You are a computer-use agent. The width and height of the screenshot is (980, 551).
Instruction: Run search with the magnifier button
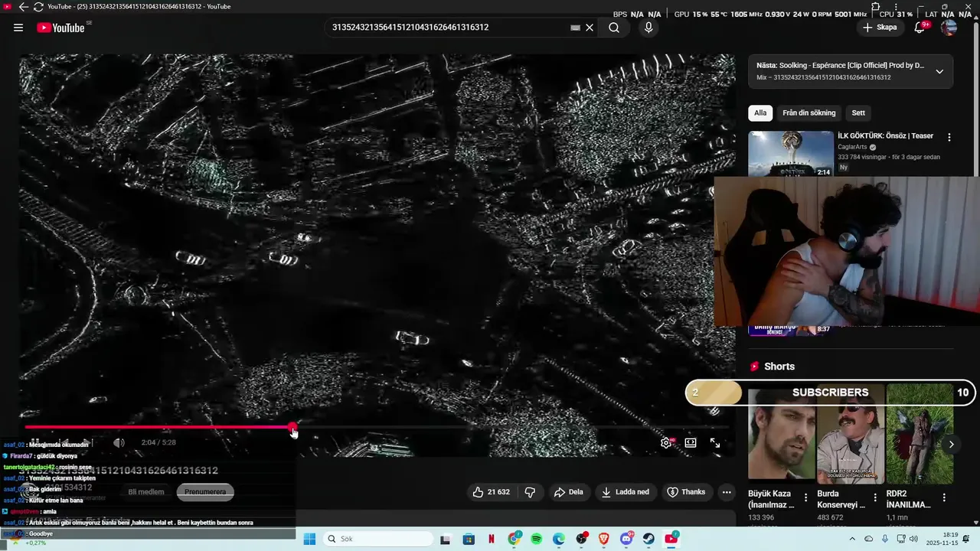(x=614, y=28)
